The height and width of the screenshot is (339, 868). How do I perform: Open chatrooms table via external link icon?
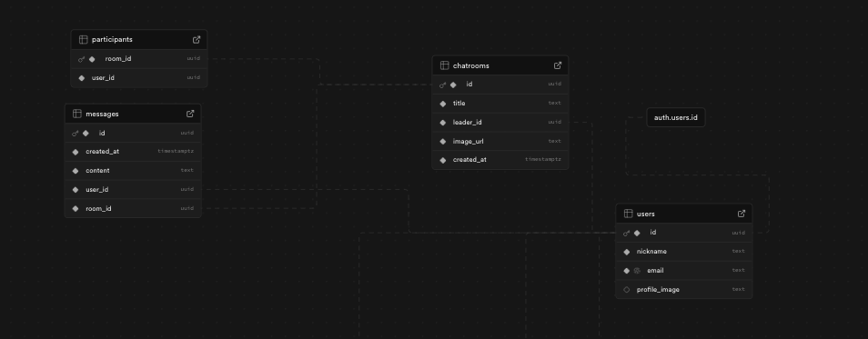pyautogui.click(x=558, y=65)
